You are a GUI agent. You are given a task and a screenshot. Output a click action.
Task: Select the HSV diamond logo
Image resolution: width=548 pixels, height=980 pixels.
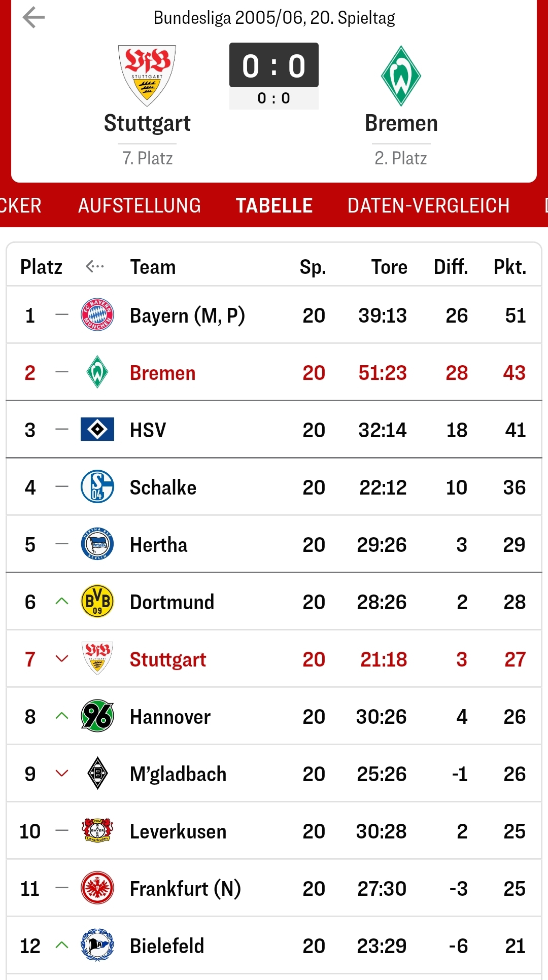(x=97, y=430)
